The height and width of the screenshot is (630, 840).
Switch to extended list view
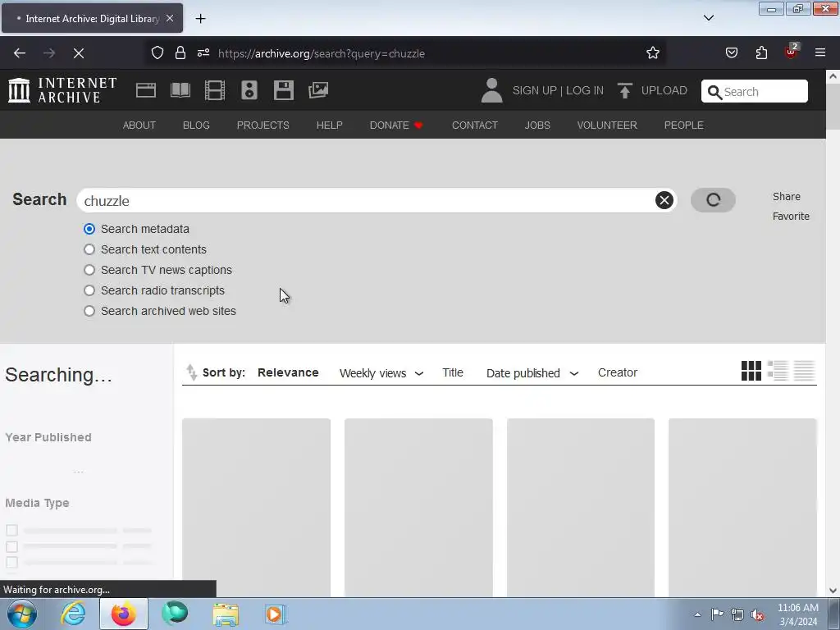click(x=778, y=371)
